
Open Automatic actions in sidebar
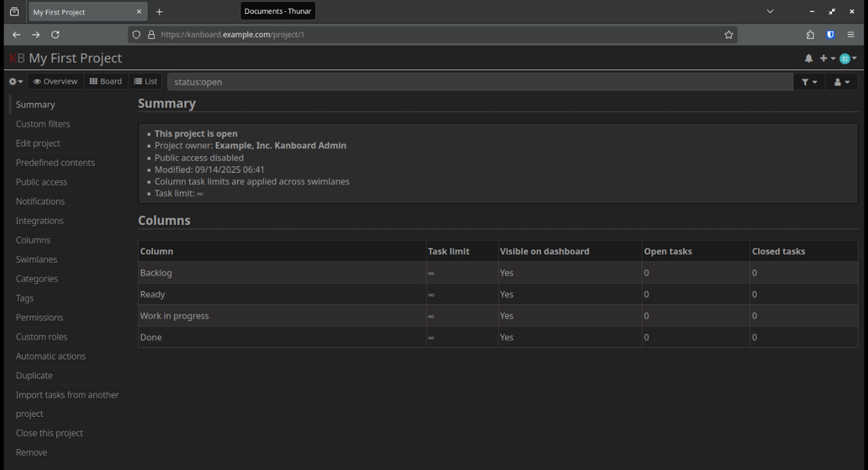(51, 357)
